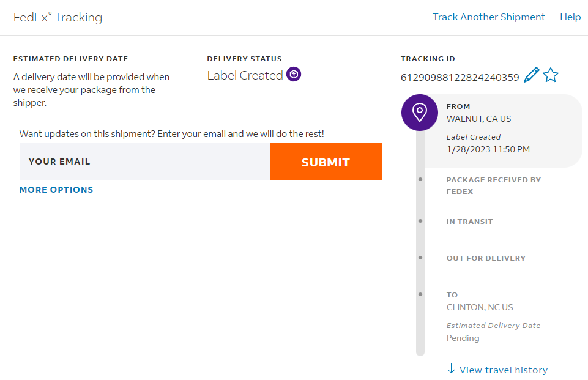Click the In Transit progress step
The width and height of the screenshot is (588, 380).
click(x=469, y=222)
